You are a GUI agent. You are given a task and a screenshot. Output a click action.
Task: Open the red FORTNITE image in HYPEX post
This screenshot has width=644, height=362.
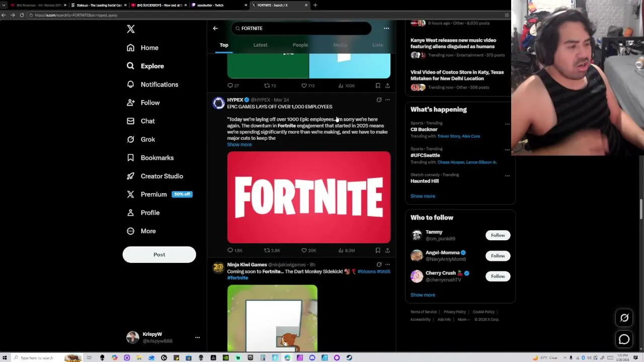pos(309,198)
